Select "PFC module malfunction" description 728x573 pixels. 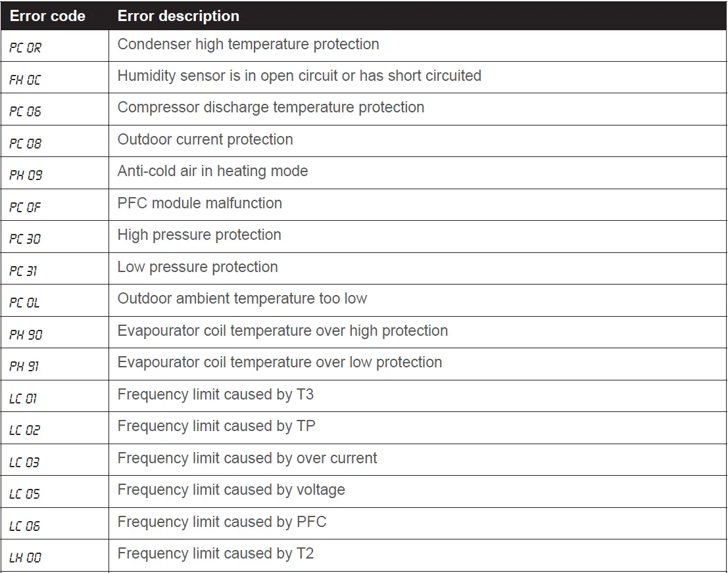click(199, 203)
